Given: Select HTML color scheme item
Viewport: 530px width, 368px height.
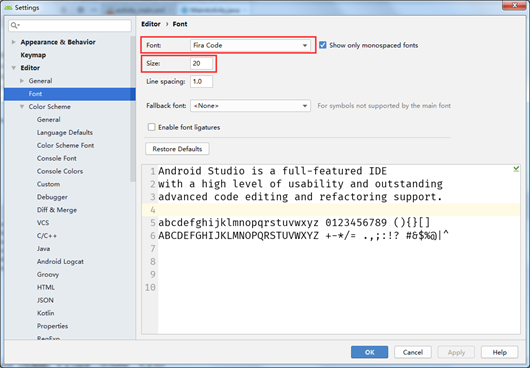Looking at the screenshot, I should 46,287.
